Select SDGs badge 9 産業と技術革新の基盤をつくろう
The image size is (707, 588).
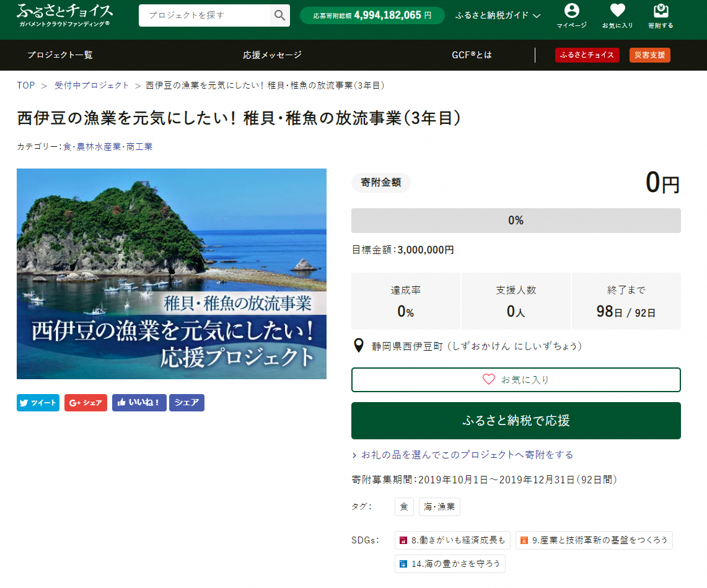coord(593,540)
